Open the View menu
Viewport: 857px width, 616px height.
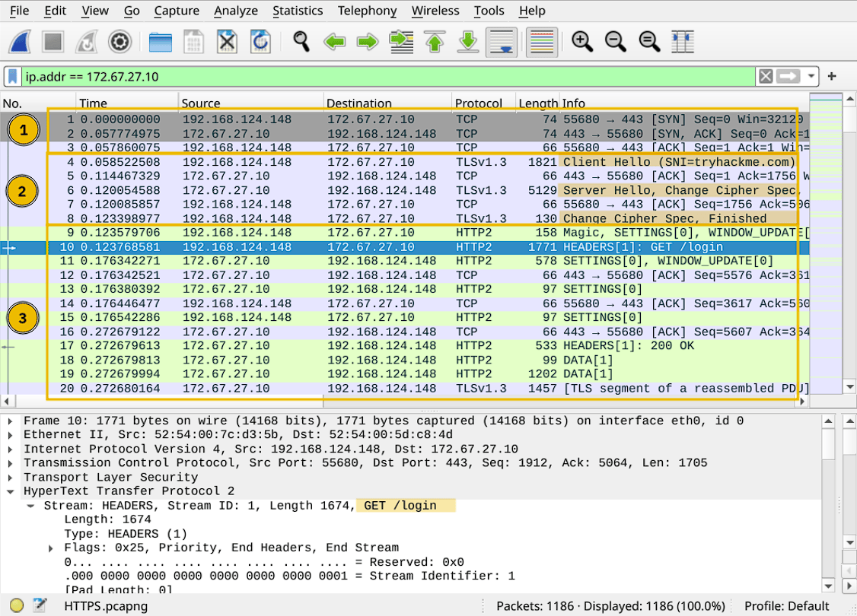pyautogui.click(x=95, y=11)
